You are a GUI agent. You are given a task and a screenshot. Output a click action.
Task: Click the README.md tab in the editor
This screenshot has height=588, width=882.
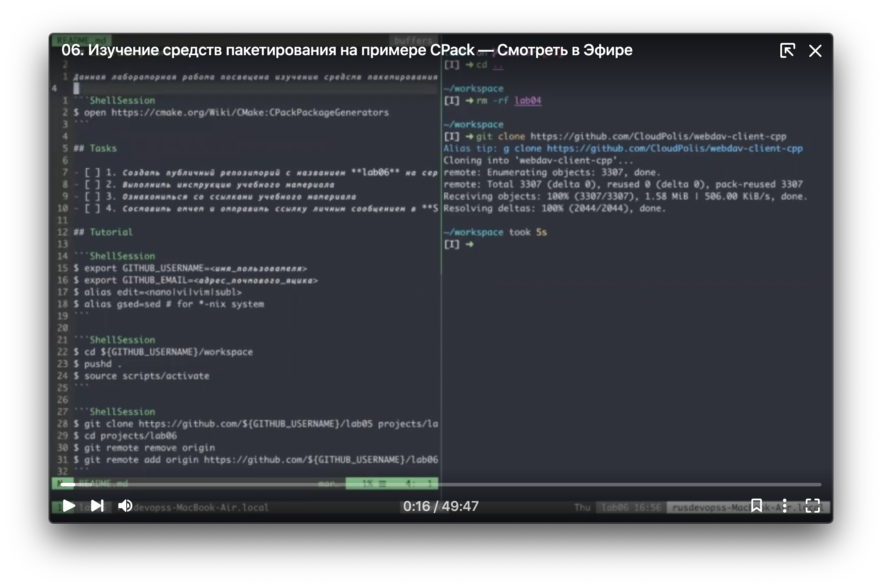point(82,40)
